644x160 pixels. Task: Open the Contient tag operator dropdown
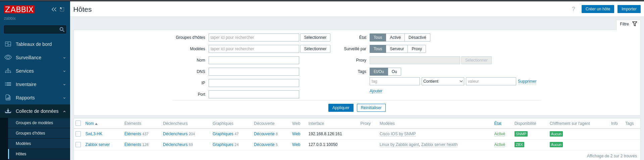coord(443,81)
